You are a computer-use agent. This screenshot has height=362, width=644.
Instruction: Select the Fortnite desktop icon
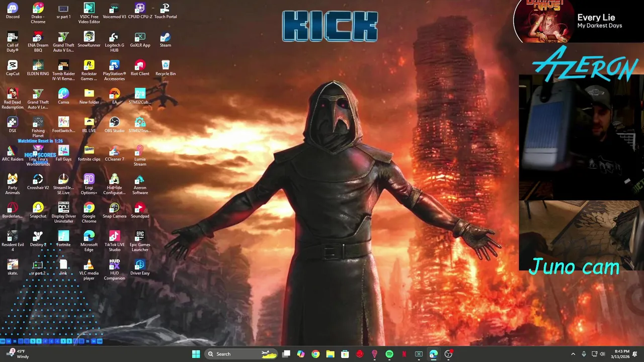click(63, 239)
